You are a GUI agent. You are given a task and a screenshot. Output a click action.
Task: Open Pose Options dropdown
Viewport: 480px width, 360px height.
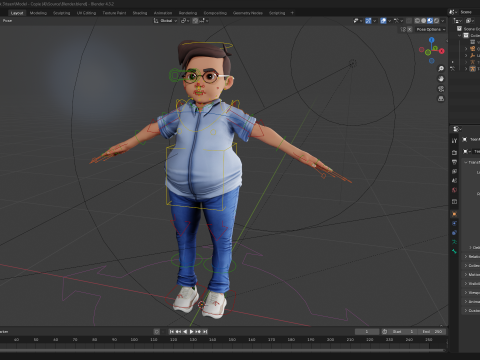[x=431, y=29]
